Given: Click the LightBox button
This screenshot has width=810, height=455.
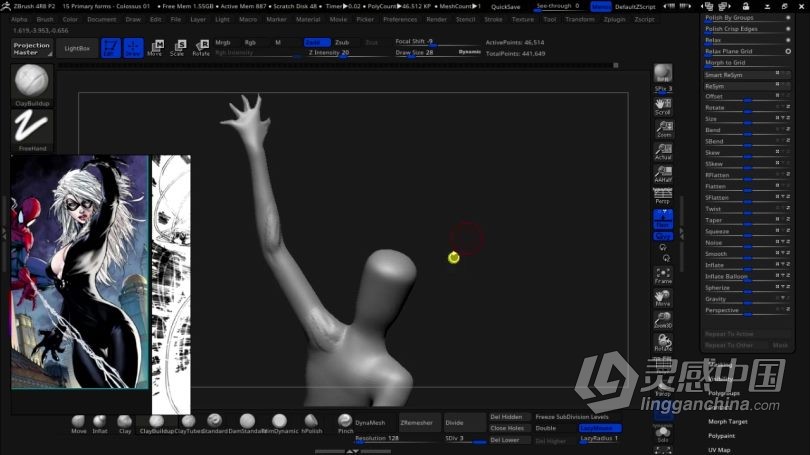Looking at the screenshot, I should tap(77, 49).
